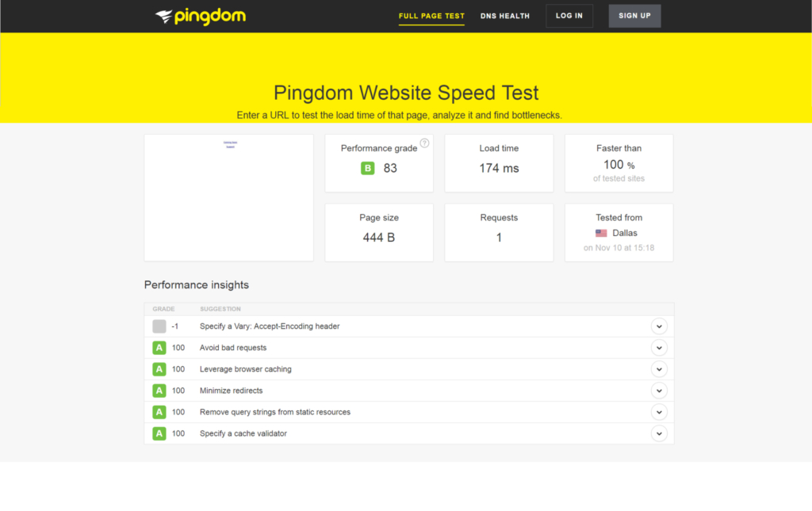The width and height of the screenshot is (812, 511).
Task: Click the A badge for Leverage browser caching
Action: point(159,369)
